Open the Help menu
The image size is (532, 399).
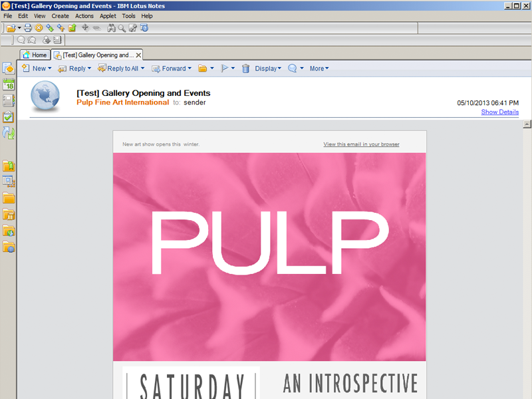coord(147,16)
